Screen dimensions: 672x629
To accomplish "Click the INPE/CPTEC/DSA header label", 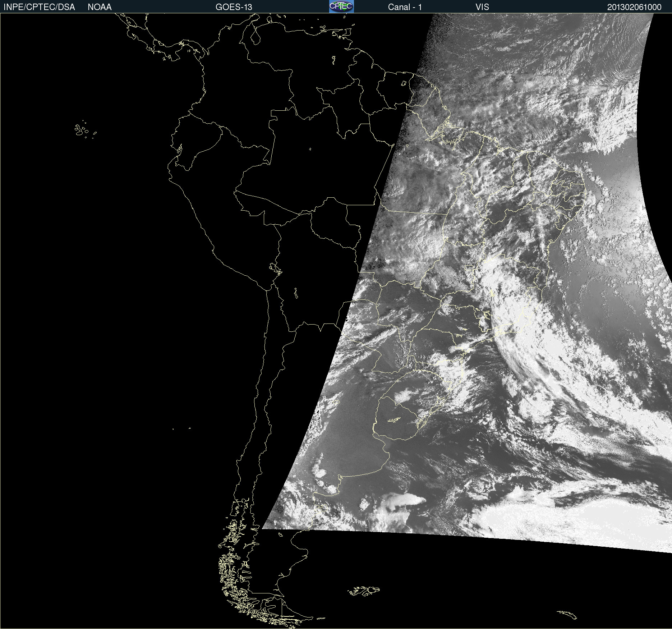I will pos(39,7).
